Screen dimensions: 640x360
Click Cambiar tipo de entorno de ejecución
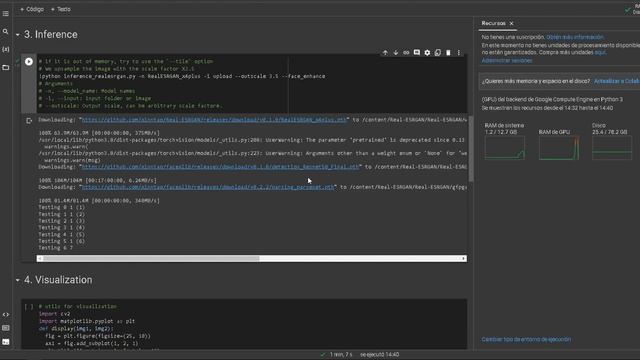[526, 339]
